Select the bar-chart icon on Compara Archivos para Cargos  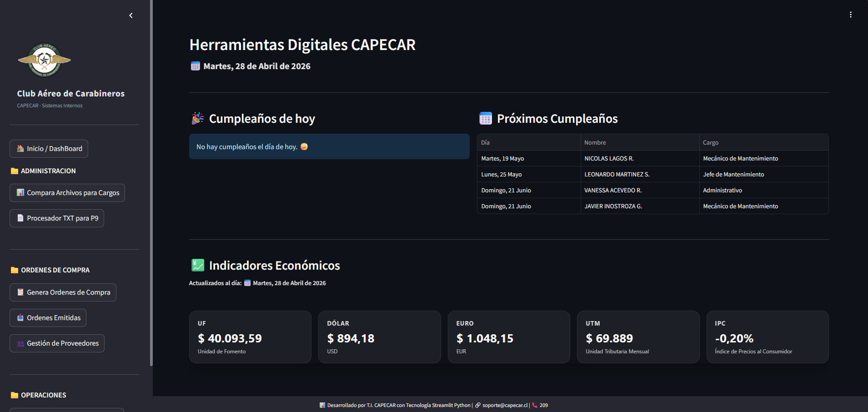coord(20,192)
